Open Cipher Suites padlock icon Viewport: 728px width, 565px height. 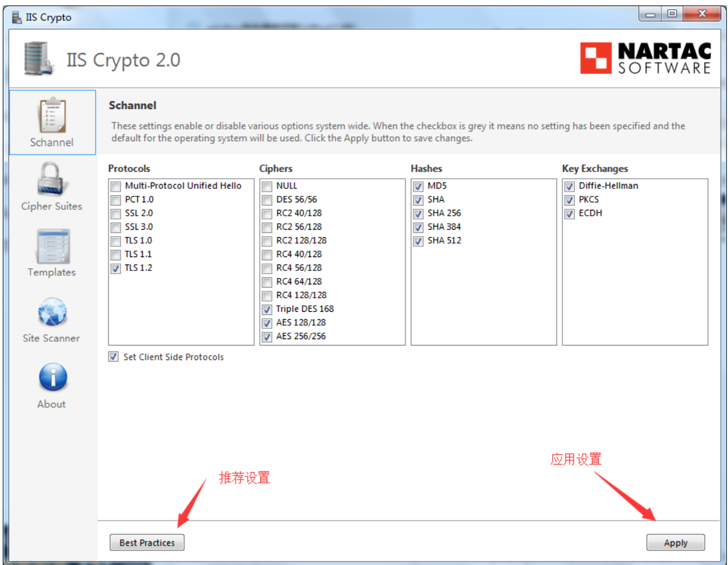(52, 179)
